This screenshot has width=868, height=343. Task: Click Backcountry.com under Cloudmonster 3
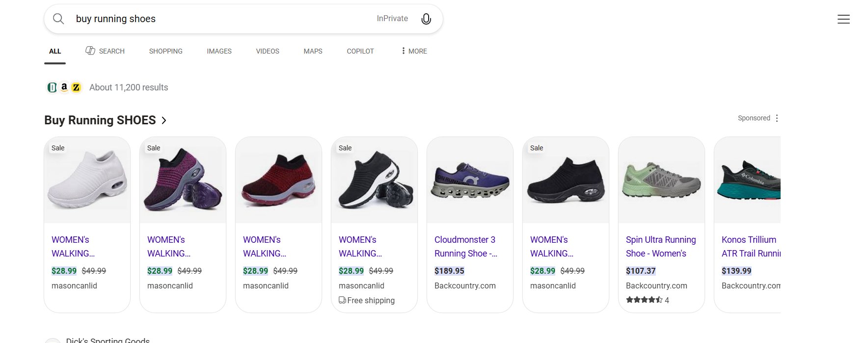[x=465, y=286]
